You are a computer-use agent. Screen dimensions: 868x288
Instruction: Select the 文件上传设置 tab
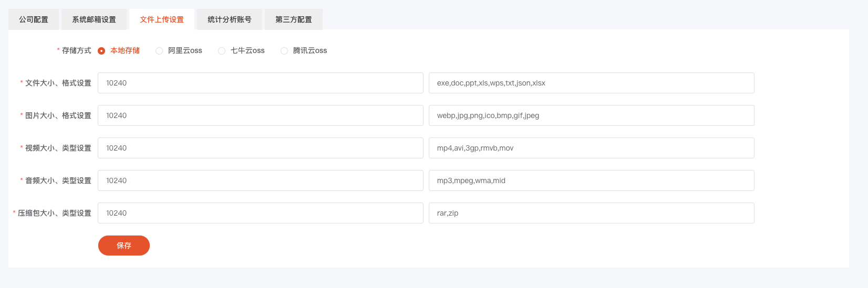point(162,19)
